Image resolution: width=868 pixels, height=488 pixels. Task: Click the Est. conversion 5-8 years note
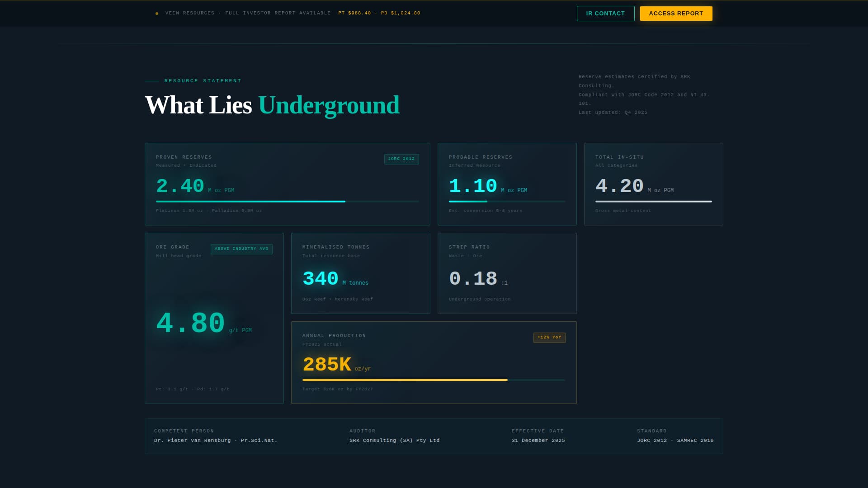point(486,211)
